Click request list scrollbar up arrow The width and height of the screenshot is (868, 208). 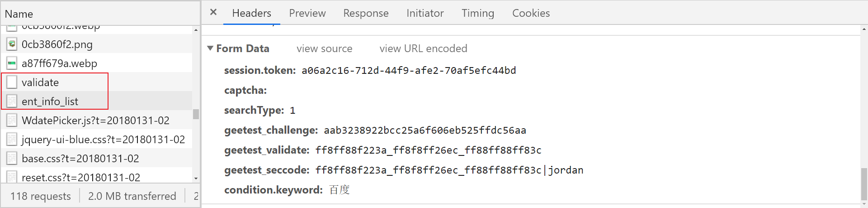click(196, 30)
